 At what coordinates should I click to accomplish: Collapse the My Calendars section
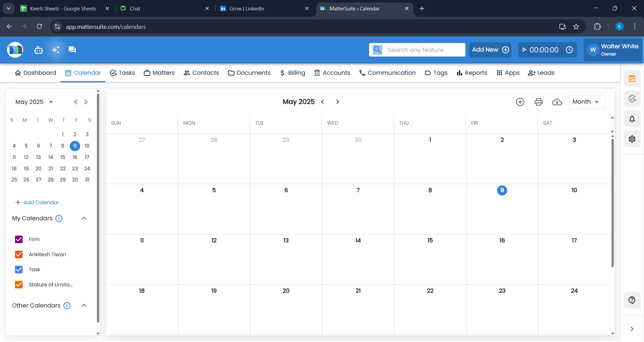tap(84, 218)
